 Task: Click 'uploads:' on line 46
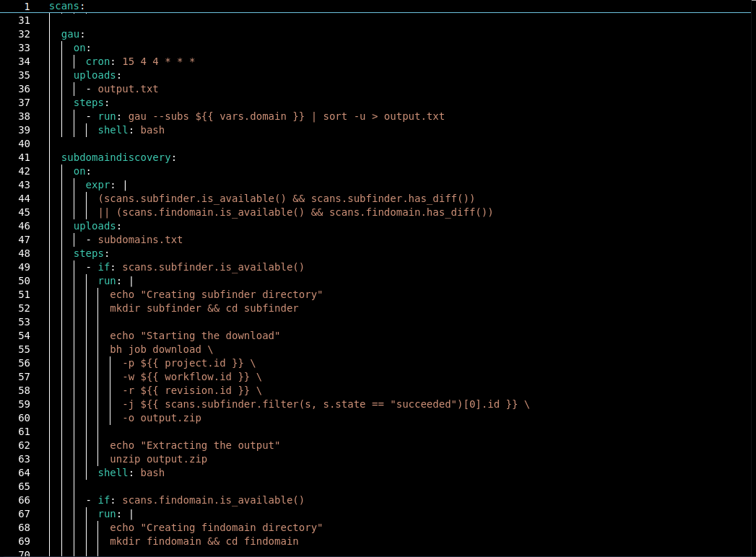[97, 226]
